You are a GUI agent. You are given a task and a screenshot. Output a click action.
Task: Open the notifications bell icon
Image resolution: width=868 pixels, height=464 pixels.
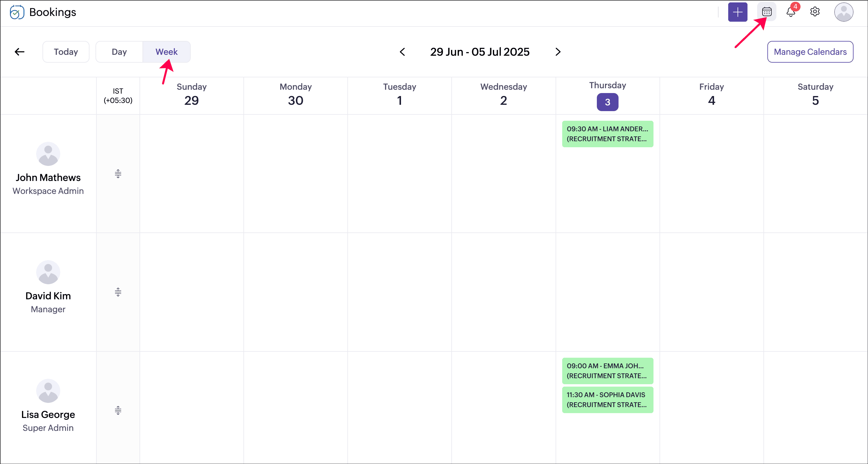791,12
